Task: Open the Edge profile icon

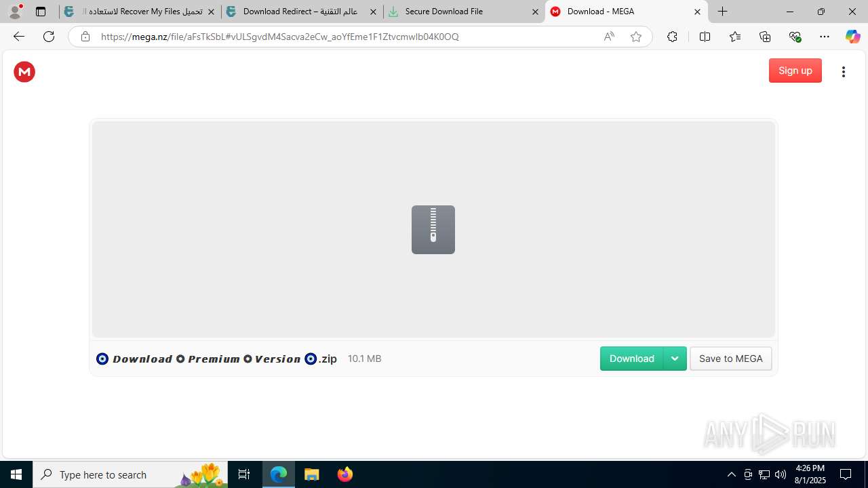Action: click(x=15, y=12)
